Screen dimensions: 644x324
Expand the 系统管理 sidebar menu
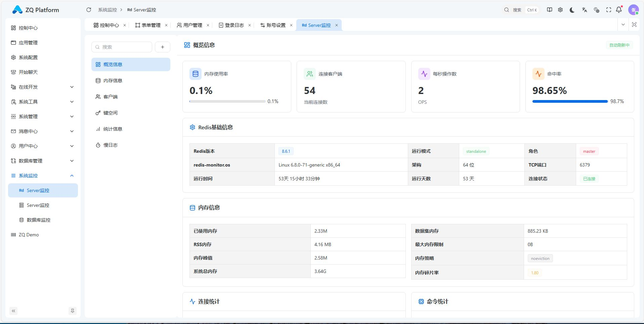[43, 117]
